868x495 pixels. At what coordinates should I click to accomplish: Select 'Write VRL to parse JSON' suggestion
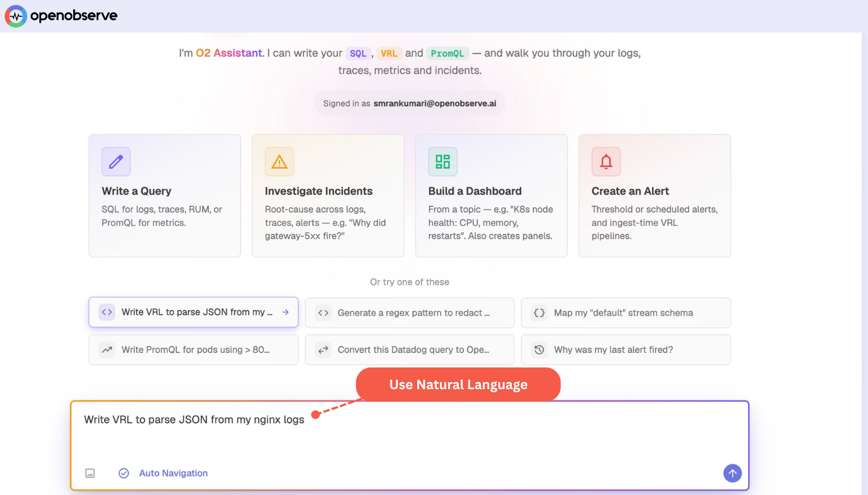click(194, 312)
